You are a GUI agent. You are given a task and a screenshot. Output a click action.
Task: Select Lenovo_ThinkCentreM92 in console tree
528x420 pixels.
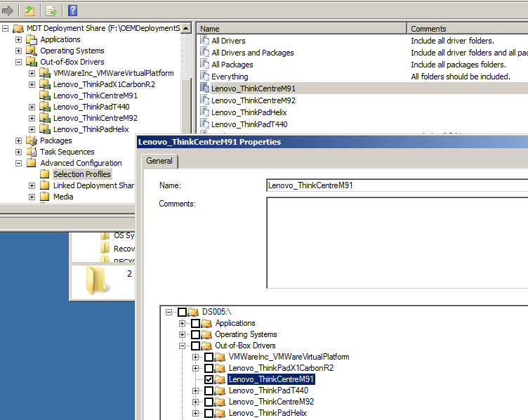tap(95, 118)
